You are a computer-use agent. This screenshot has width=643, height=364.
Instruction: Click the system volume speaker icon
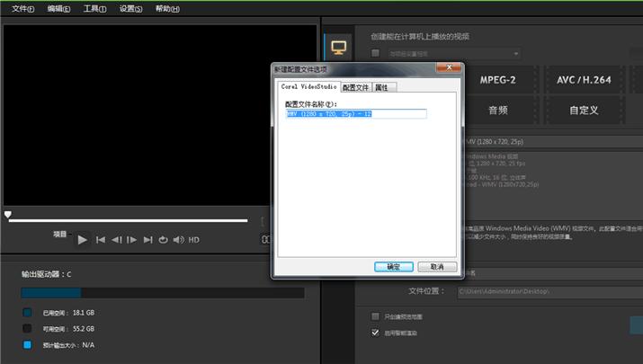point(178,239)
